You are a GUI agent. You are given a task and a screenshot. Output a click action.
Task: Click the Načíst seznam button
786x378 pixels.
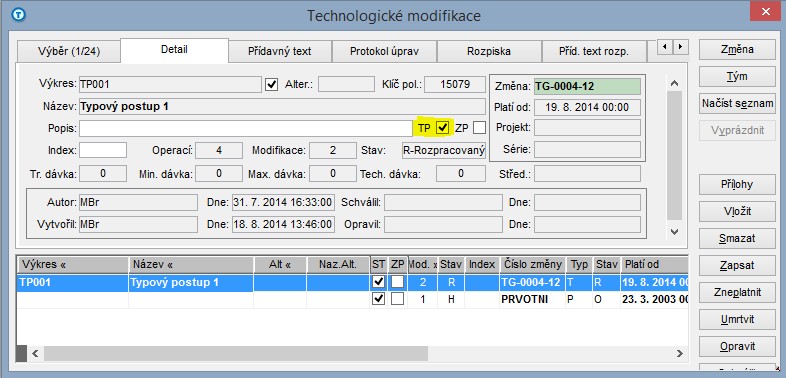737,104
